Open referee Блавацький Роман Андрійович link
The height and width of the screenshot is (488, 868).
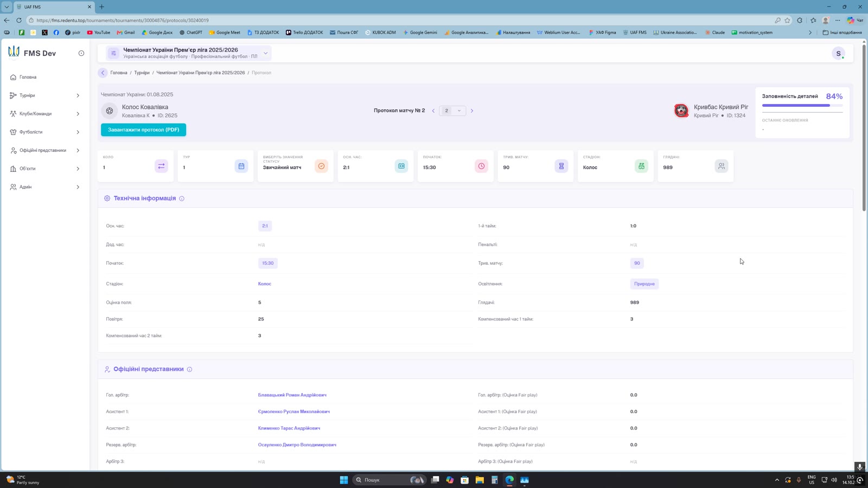[x=292, y=395]
